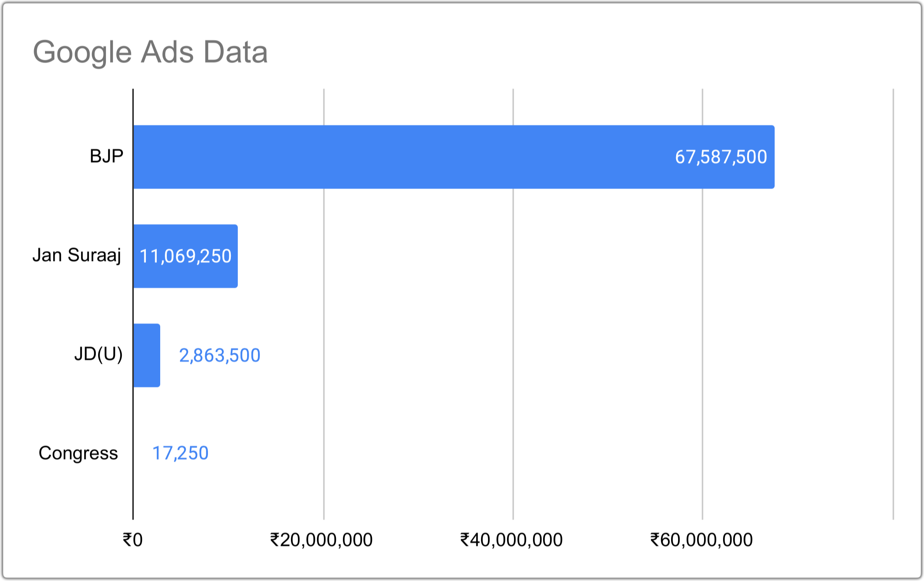The width and height of the screenshot is (924, 581).
Task: Click the ₹20,000,000 axis tick label
Action: tap(321, 540)
